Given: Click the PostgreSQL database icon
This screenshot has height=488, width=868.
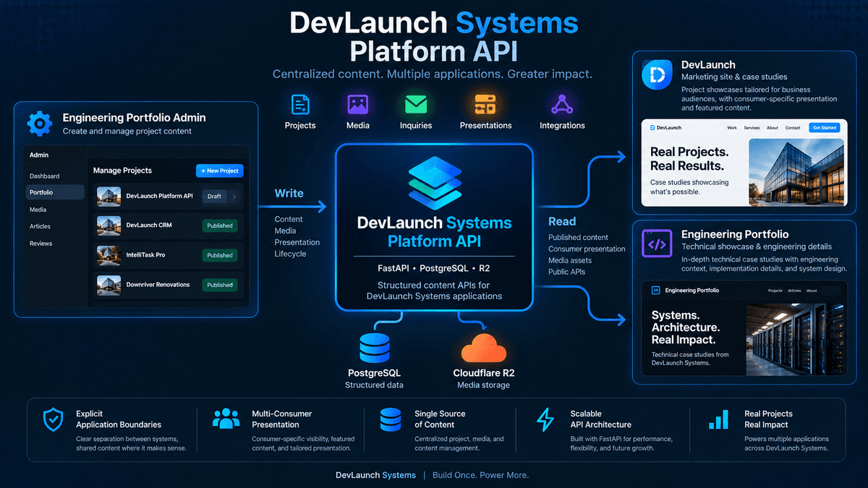Looking at the screenshot, I should click(x=374, y=348).
